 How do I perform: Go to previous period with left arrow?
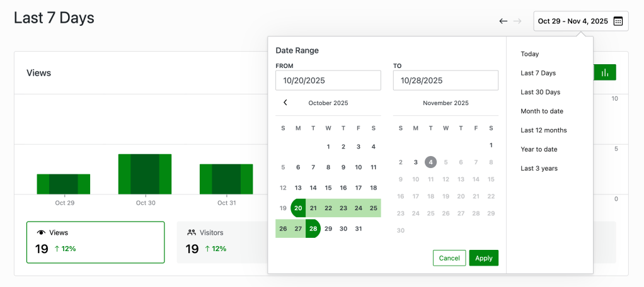(503, 21)
